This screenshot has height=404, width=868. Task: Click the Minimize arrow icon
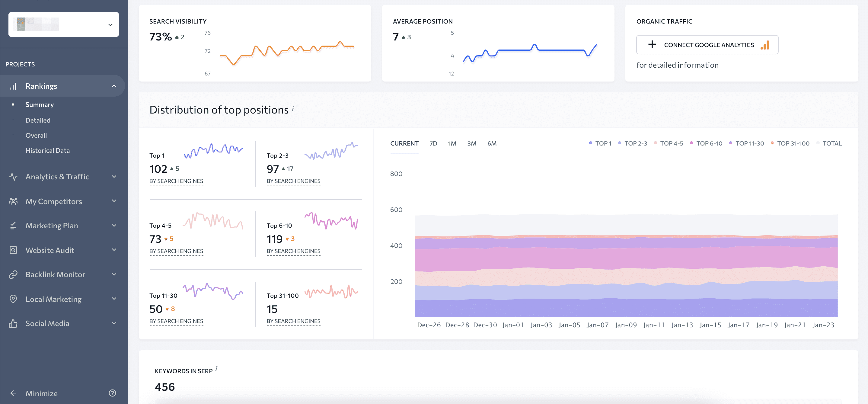13,393
